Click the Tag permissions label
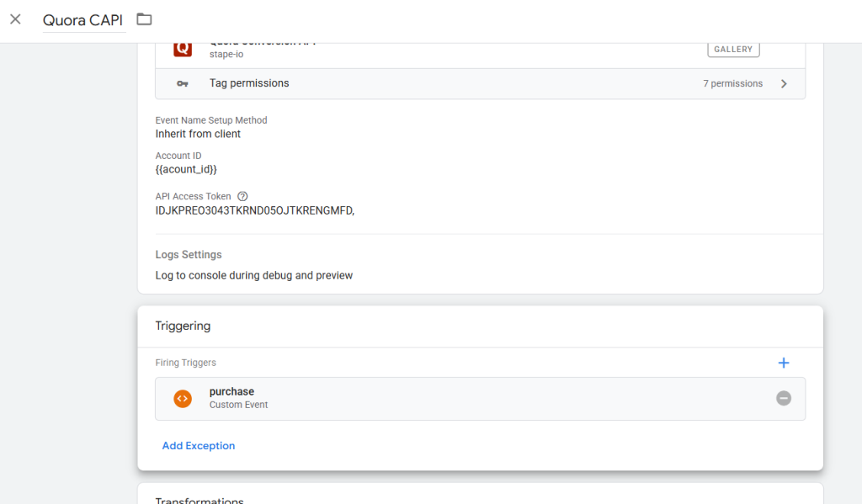Image resolution: width=862 pixels, height=504 pixels. click(x=249, y=83)
